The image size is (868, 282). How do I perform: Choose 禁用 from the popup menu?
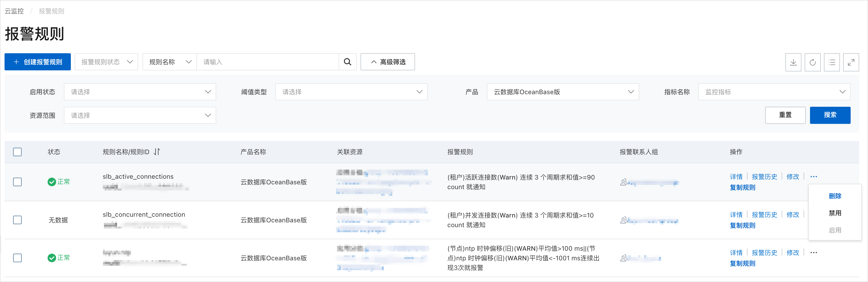pos(835,214)
